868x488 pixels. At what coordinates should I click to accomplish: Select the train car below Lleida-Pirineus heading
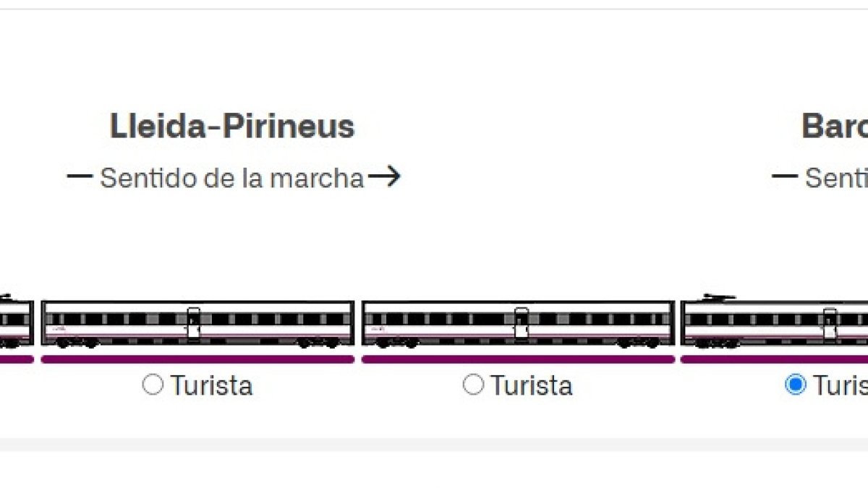[x=197, y=324]
